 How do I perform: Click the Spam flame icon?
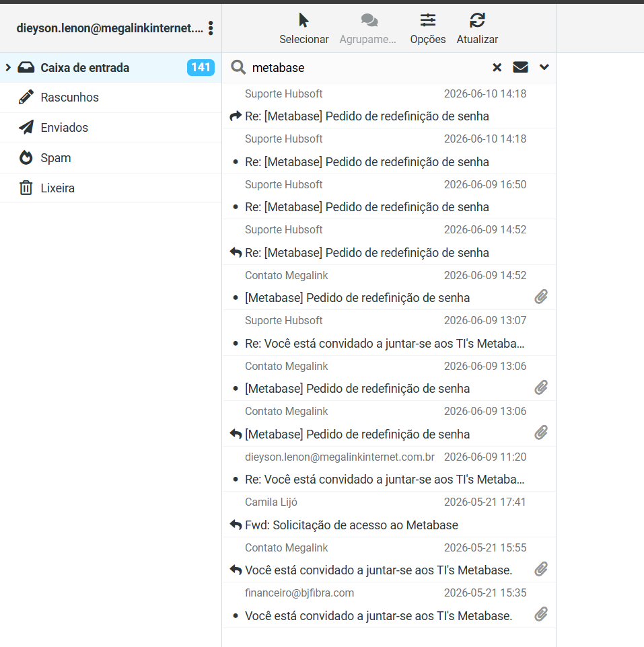tap(26, 157)
